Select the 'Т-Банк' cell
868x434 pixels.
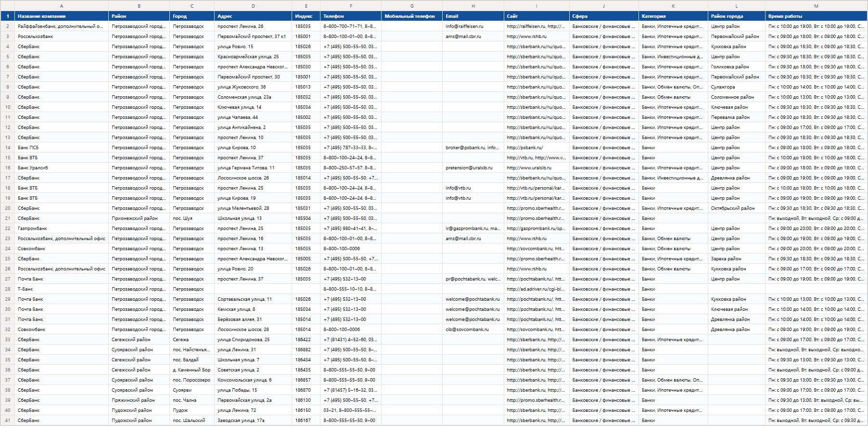[x=62, y=289]
